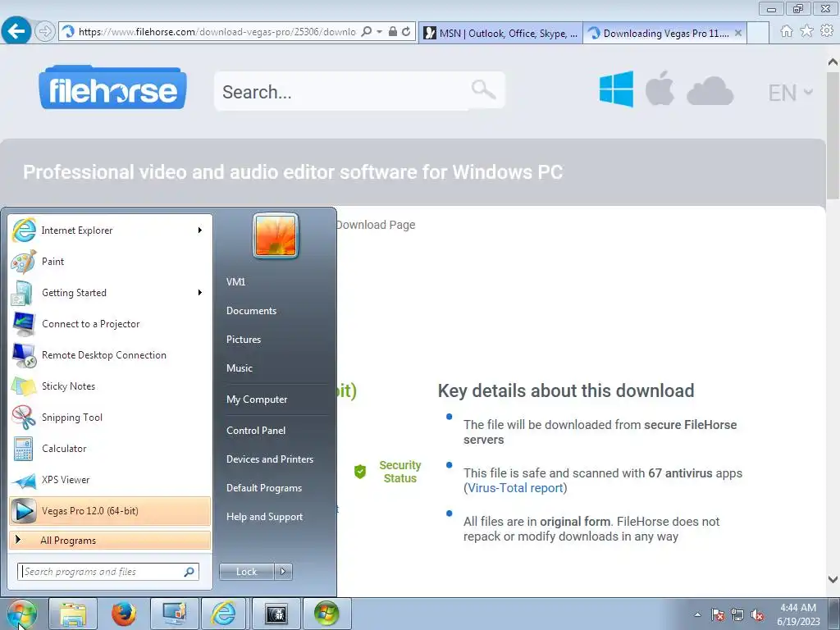Open Sticky Notes from Start menu
This screenshot has width=840, height=630.
point(110,386)
